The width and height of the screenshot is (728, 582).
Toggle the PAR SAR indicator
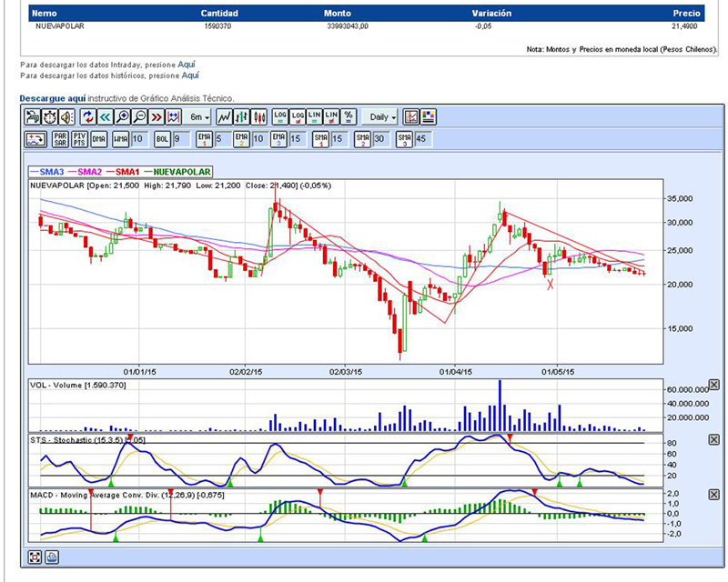[x=60, y=139]
